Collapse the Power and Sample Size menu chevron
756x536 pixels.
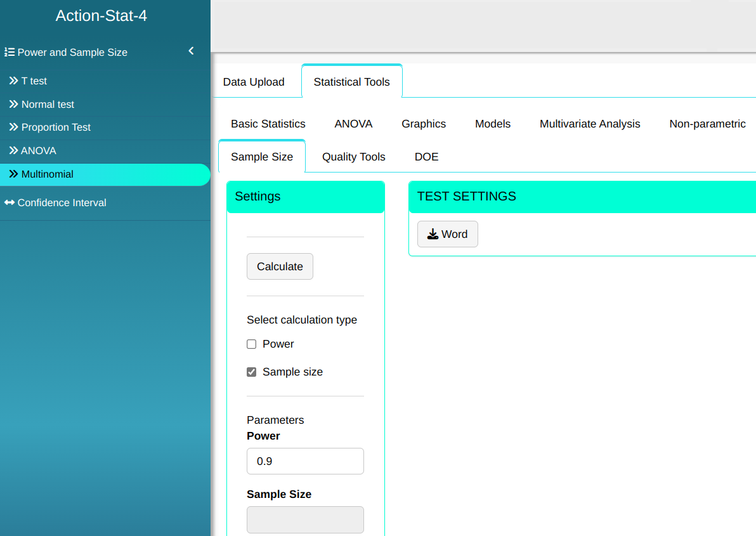[191, 51]
